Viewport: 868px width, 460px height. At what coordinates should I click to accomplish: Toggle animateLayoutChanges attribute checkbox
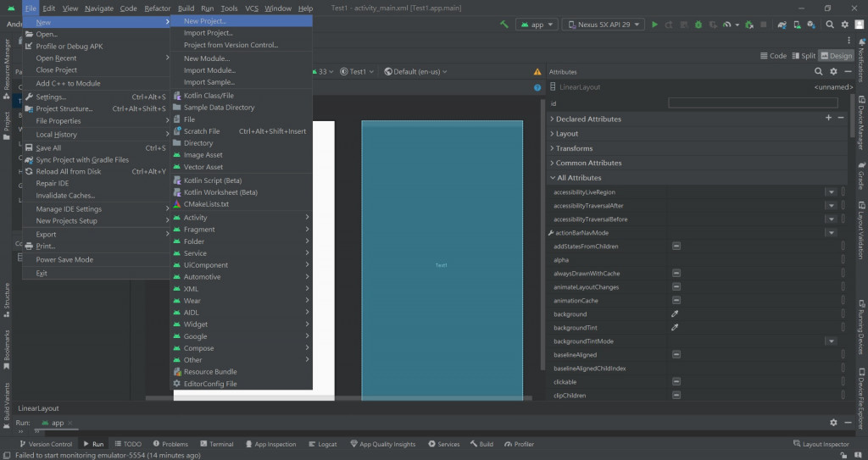(x=676, y=286)
